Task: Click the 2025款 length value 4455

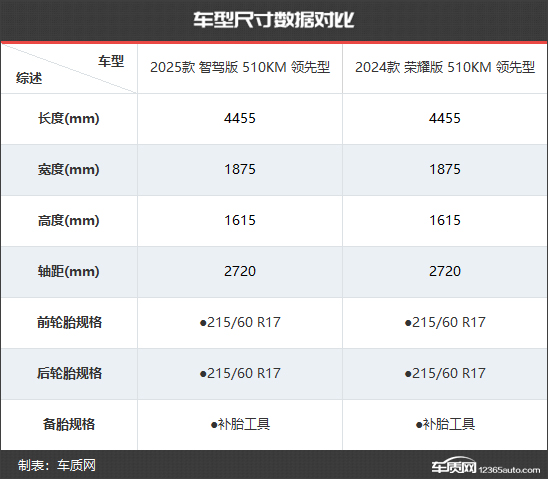Action: pyautogui.click(x=240, y=118)
